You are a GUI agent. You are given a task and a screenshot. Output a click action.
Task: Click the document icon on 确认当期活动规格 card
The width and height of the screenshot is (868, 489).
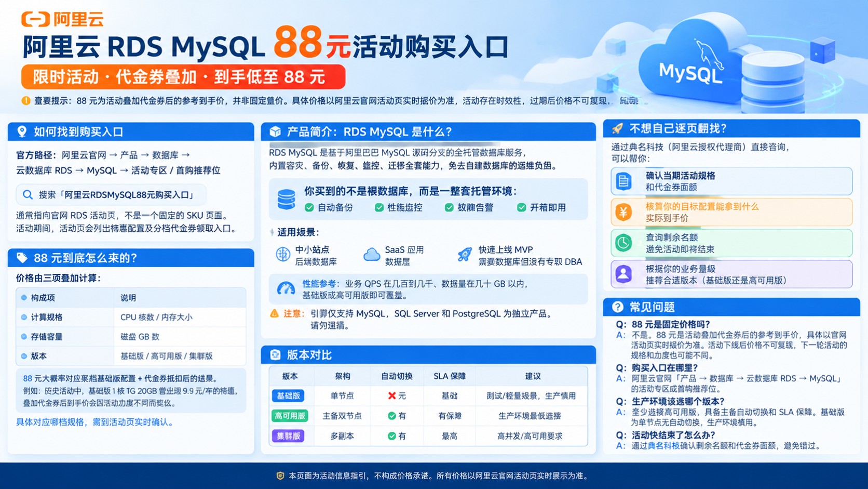pyautogui.click(x=623, y=181)
